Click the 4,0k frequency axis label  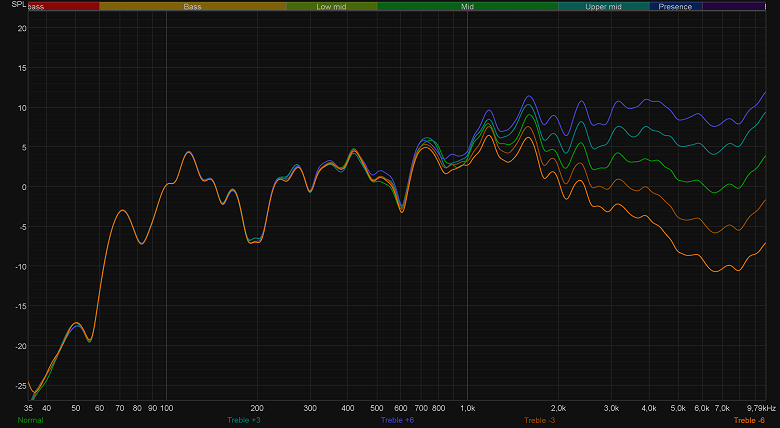tap(649, 408)
